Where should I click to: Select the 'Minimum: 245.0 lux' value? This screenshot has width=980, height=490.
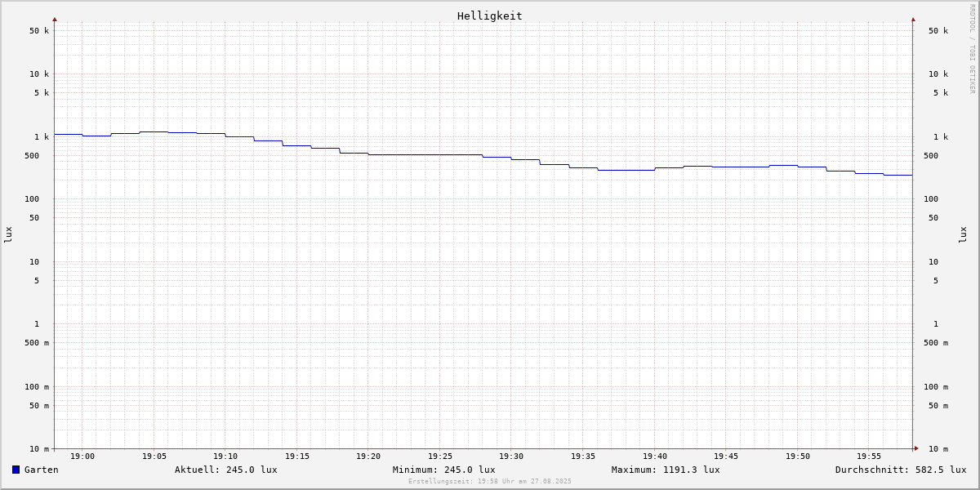444,470
